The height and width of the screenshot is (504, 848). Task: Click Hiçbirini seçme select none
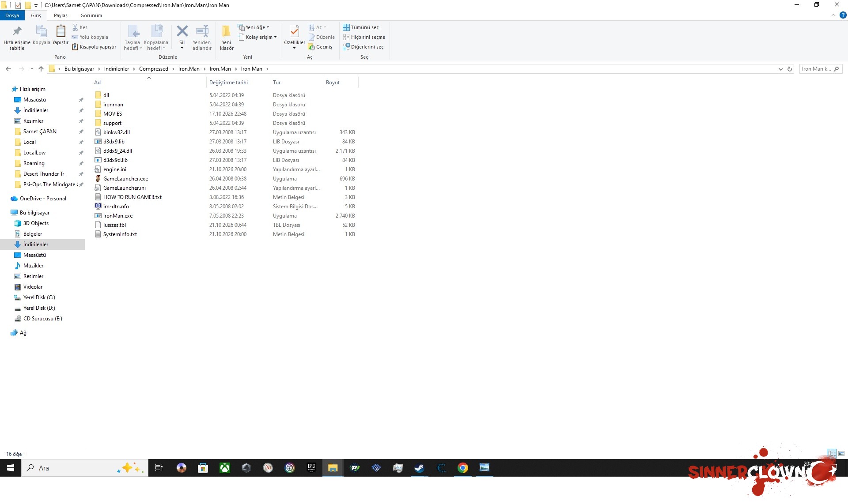tap(364, 37)
